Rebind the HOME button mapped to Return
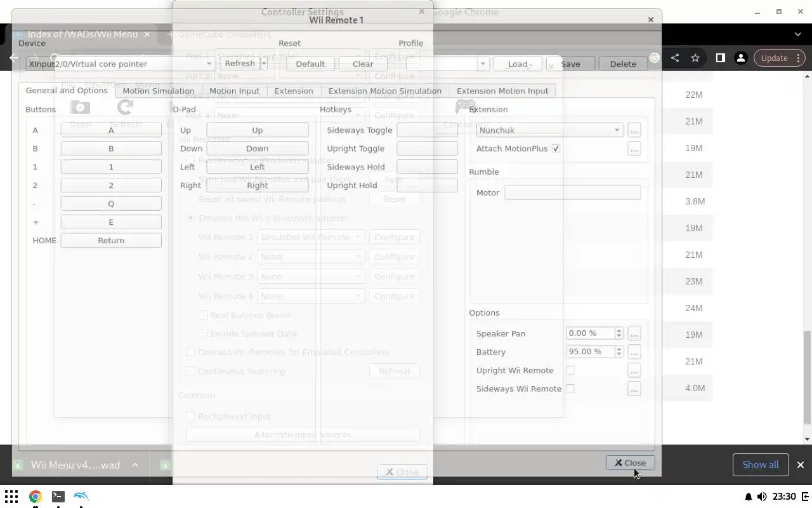Screen dimensions: 812x508 111,241
